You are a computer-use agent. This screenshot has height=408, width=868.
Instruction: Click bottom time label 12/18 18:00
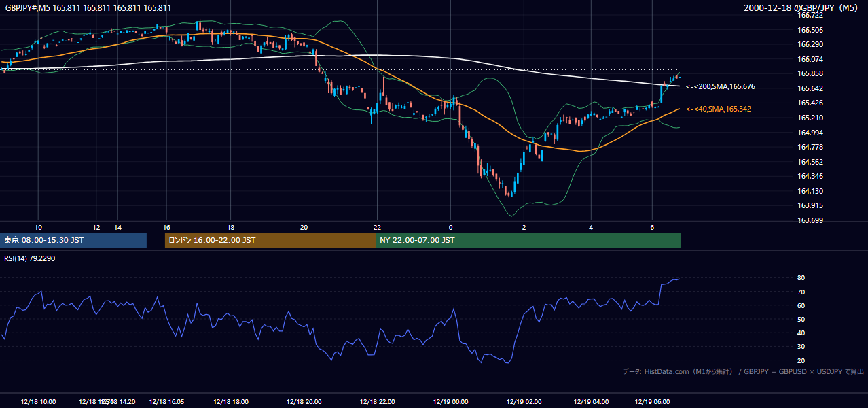point(231,401)
